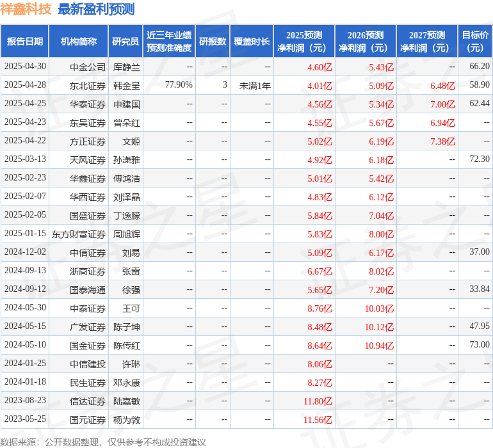The height and width of the screenshot is (448, 493).
Task: Click 2026 forecast 10.03亿
Action: tap(379, 308)
